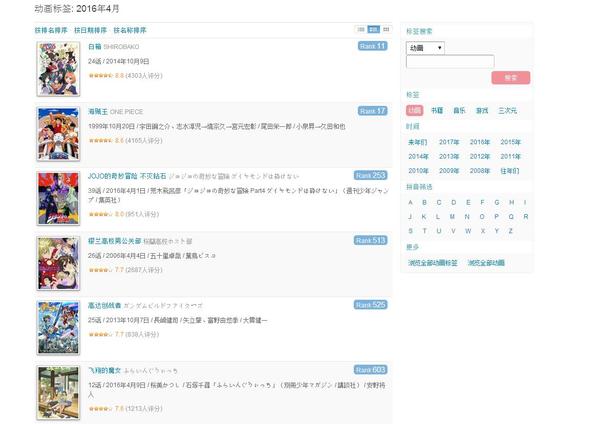Image resolution: width=600 pixels, height=424 pixels.
Task: Select the 2012年 time filter
Action: click(x=480, y=157)
